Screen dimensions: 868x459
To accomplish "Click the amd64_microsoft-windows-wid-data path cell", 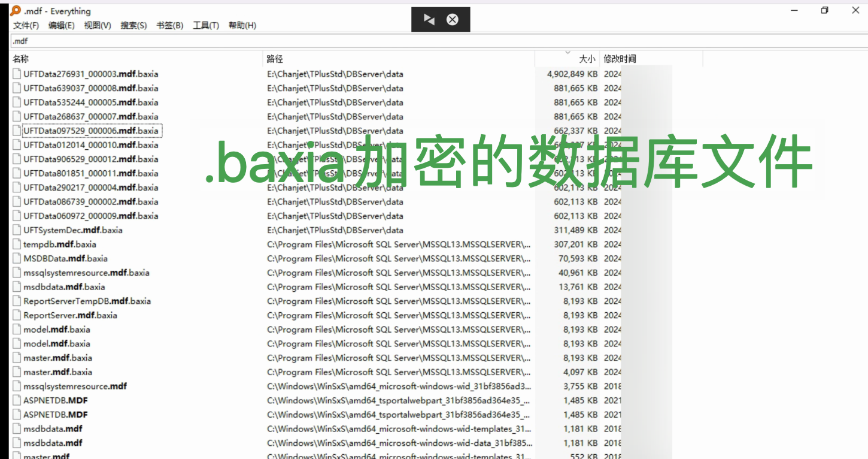I will click(399, 443).
